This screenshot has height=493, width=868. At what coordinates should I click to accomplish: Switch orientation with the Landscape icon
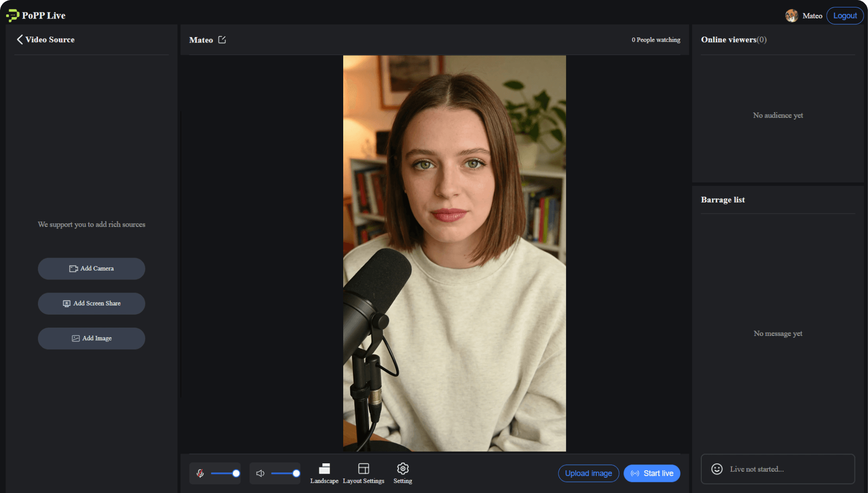(x=324, y=473)
